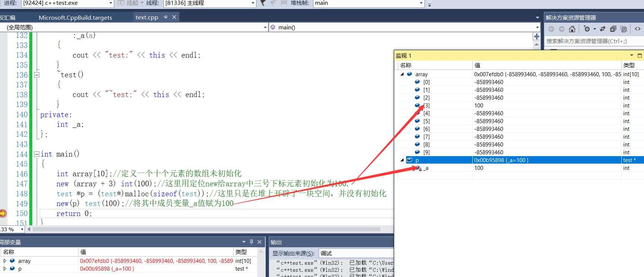This screenshot has width=644, height=277.
Task: Click the Home icon in Solution Explorer
Action: [572, 29]
